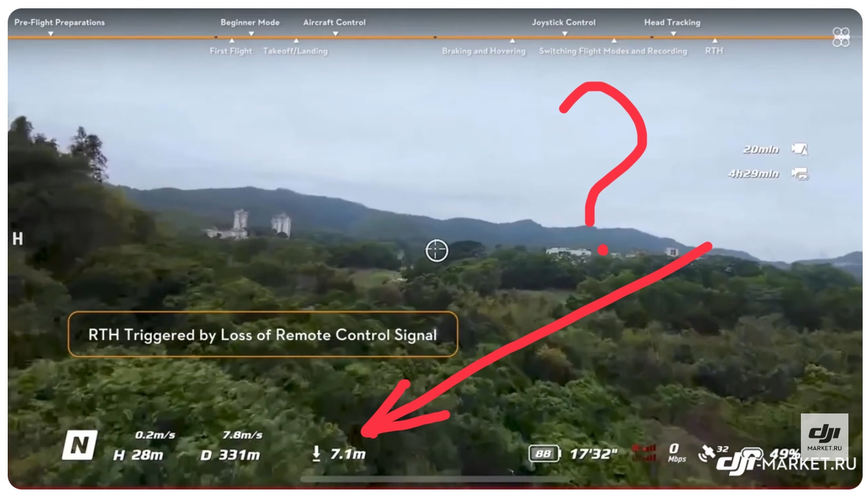This screenshot has width=868, height=499.
Task: Select the Takeoff/Landing chapter
Action: coord(295,51)
